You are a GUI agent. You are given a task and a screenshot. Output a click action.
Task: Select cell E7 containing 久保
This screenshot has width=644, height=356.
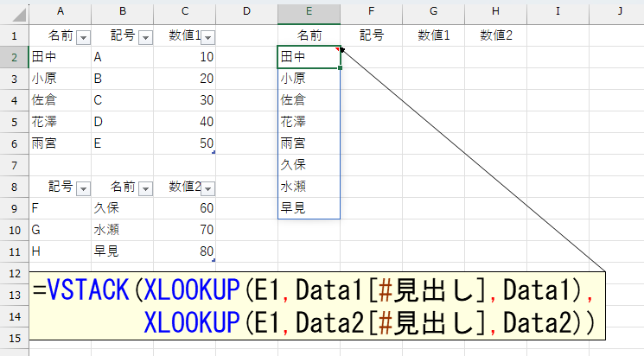click(309, 165)
